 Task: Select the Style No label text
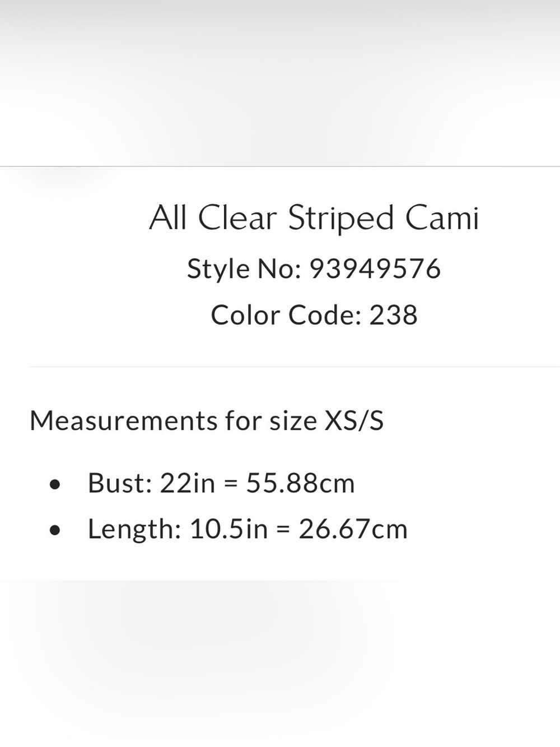point(244,269)
